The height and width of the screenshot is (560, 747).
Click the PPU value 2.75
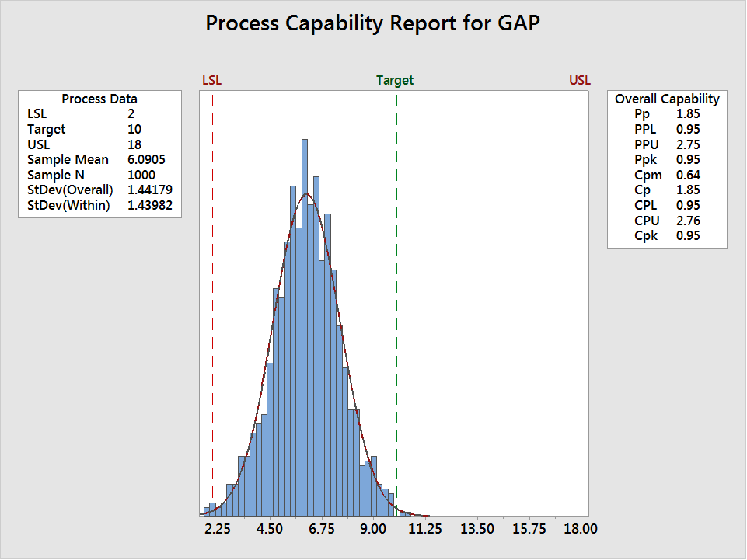point(688,144)
